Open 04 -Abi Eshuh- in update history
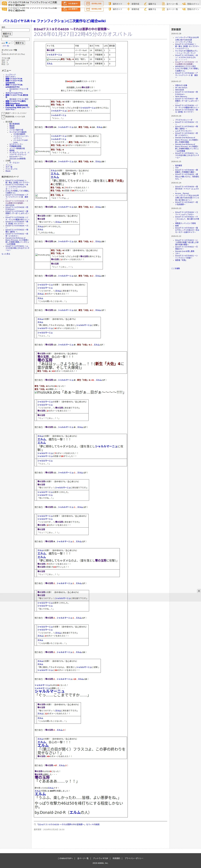Image resolution: width=201 pixels, height=868 pixels. point(181,88)
